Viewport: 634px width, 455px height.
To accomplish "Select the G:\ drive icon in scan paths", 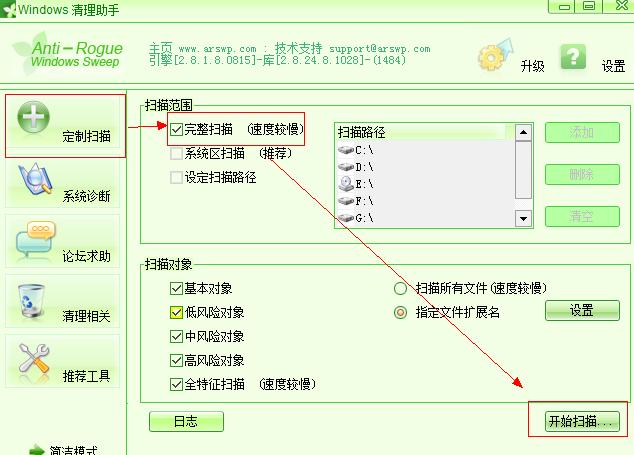I will pos(346,218).
